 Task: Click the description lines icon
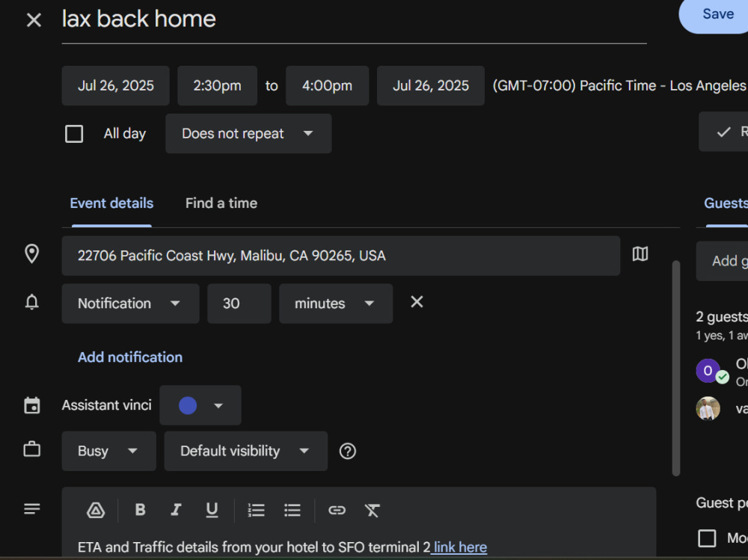(x=32, y=509)
